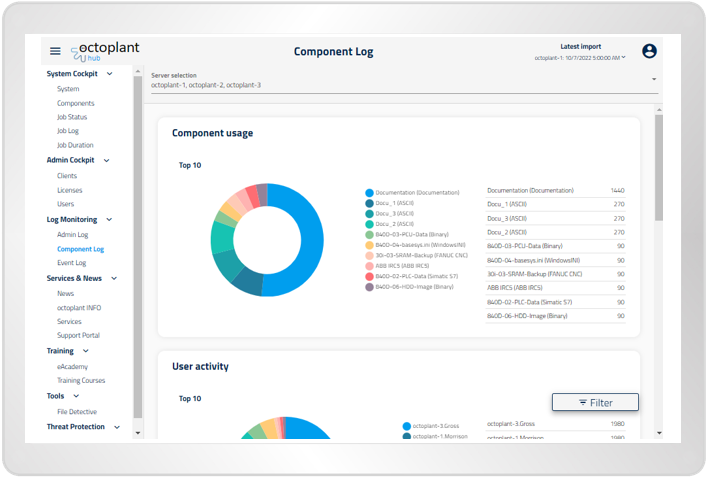The height and width of the screenshot is (477, 707).
Task: Go to Job Status page
Action: pos(72,117)
